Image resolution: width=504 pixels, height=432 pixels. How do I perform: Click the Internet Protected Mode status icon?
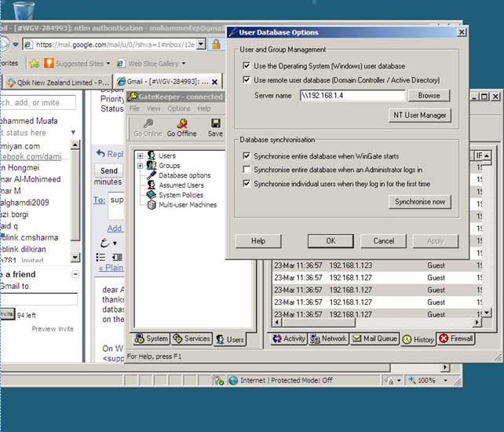(x=233, y=380)
